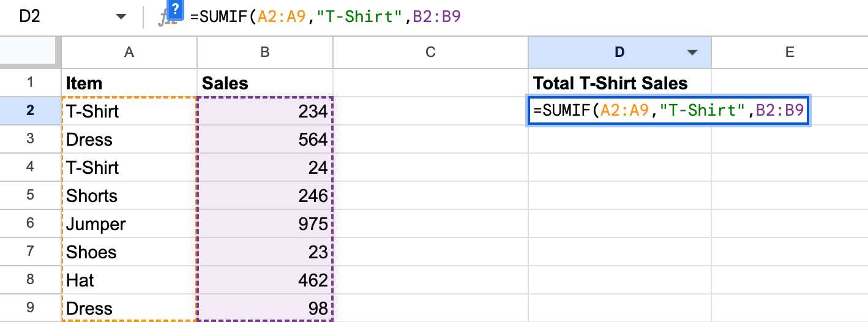Select column C header
This screenshot has height=322, width=868.
point(430,53)
